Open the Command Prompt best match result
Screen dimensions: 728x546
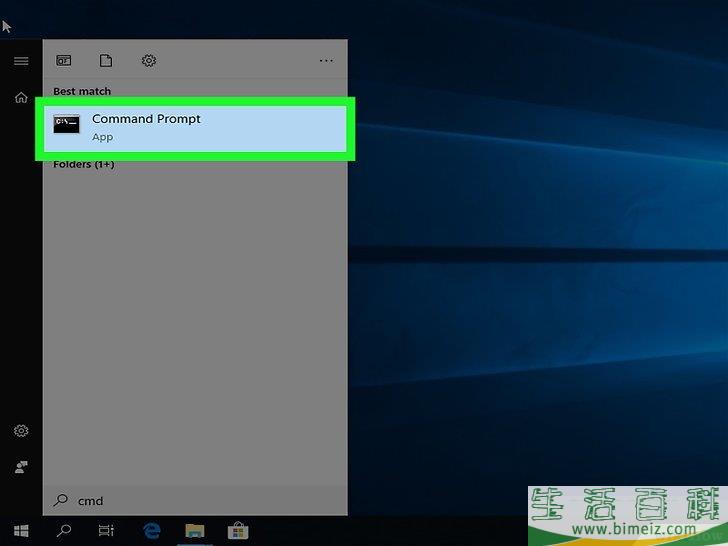[x=195, y=127]
